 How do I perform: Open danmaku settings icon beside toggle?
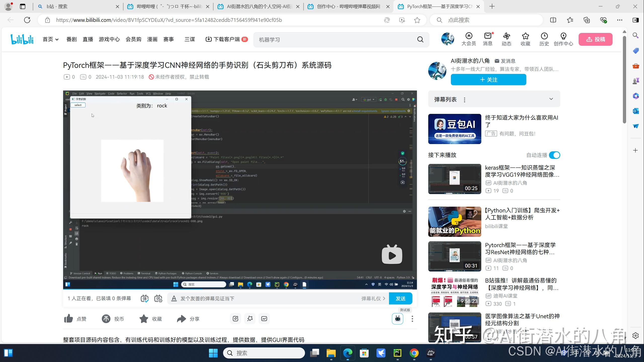tap(158, 298)
